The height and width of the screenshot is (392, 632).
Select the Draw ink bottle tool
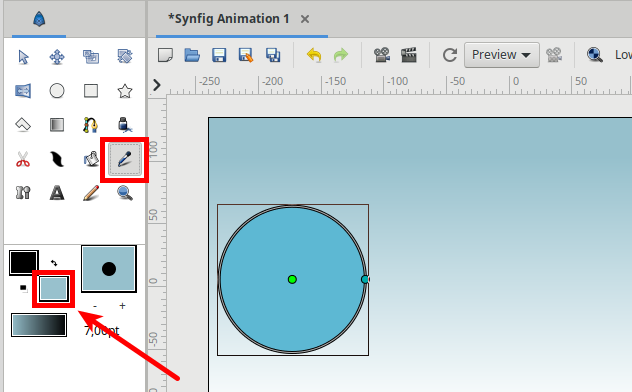tap(125, 125)
